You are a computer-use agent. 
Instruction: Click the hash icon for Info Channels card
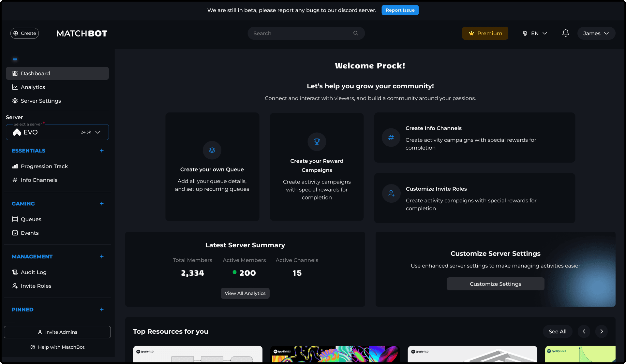point(391,138)
